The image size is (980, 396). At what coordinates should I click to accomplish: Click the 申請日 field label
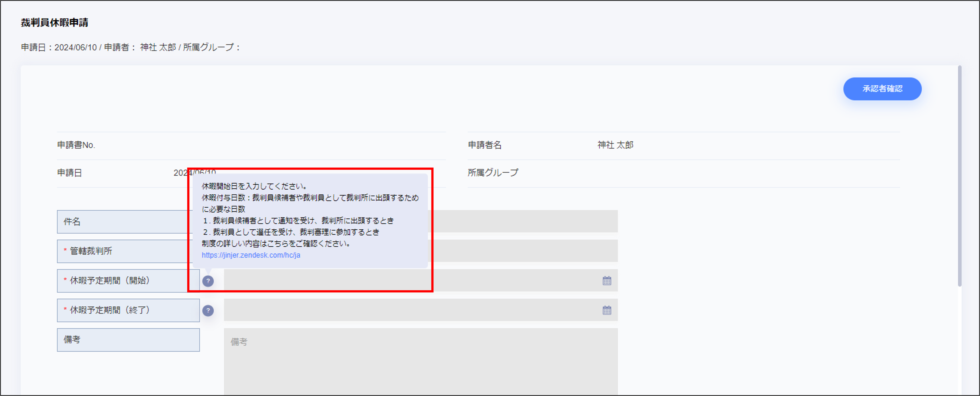click(70, 173)
